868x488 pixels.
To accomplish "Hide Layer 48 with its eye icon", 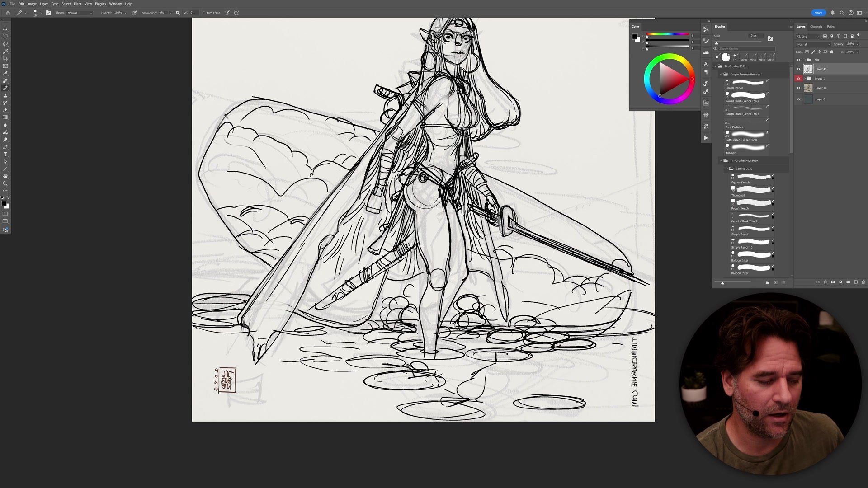I will (x=798, y=88).
